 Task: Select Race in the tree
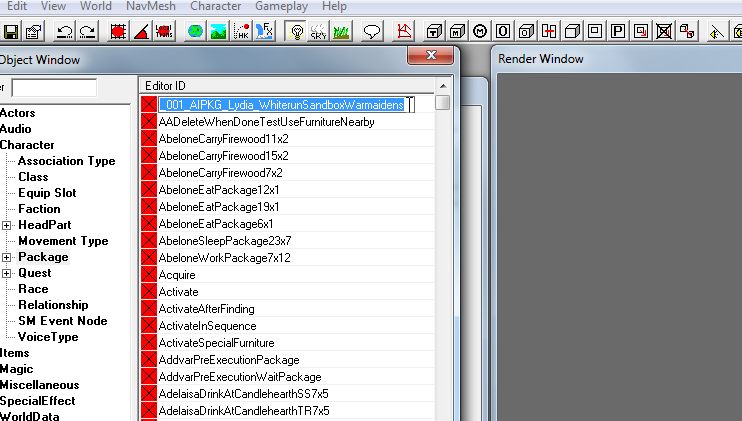click(33, 289)
